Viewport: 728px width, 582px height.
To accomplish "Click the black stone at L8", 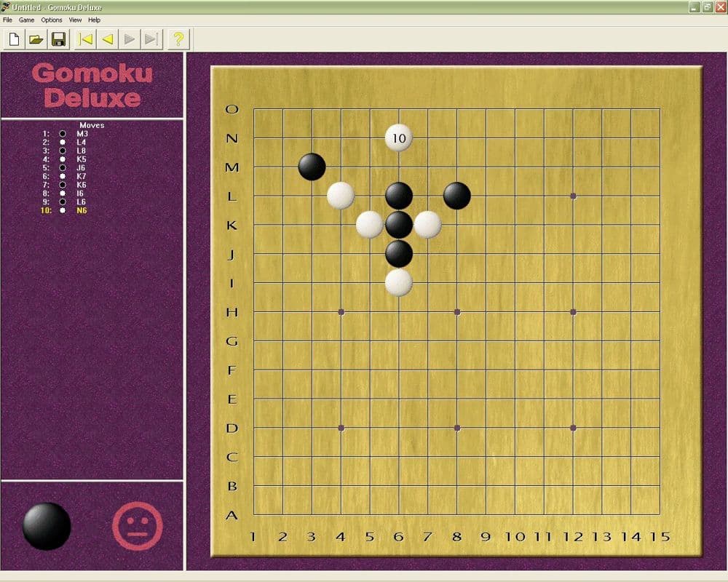I will (x=457, y=196).
